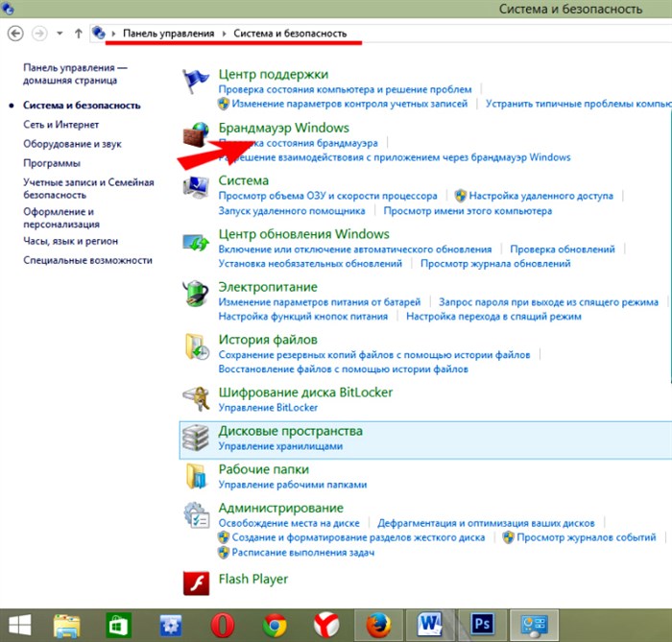The width and height of the screenshot is (672, 642).
Task: Open Центр поддержки heading
Action: (x=274, y=74)
